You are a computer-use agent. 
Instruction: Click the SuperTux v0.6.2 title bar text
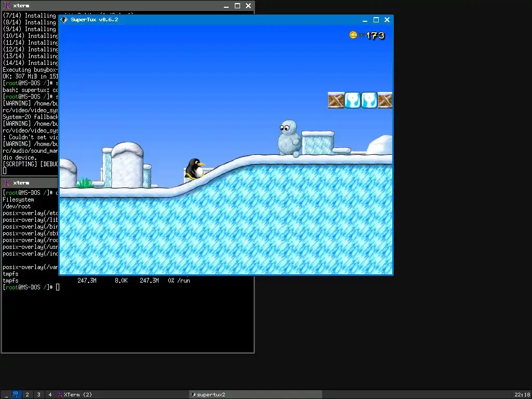point(95,20)
